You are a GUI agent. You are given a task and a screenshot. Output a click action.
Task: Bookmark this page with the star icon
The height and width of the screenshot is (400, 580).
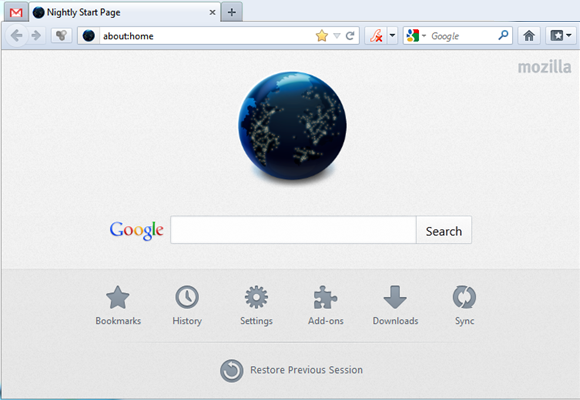[322, 36]
